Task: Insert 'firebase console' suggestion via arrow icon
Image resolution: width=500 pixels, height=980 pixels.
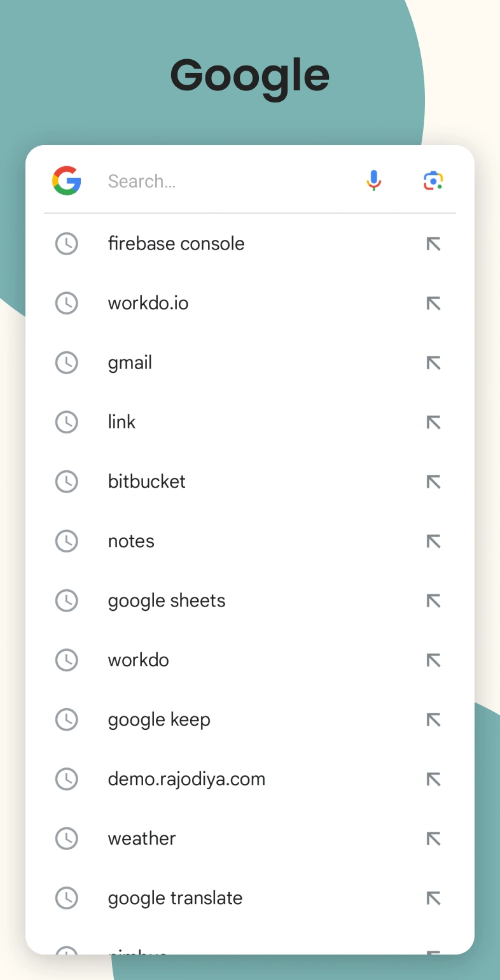Action: click(433, 244)
